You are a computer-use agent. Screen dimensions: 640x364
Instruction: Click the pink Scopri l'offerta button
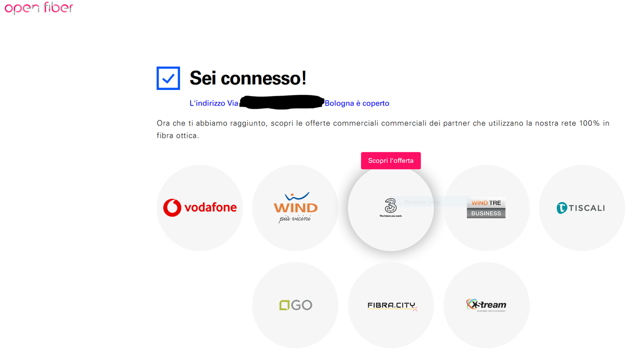[x=391, y=160]
